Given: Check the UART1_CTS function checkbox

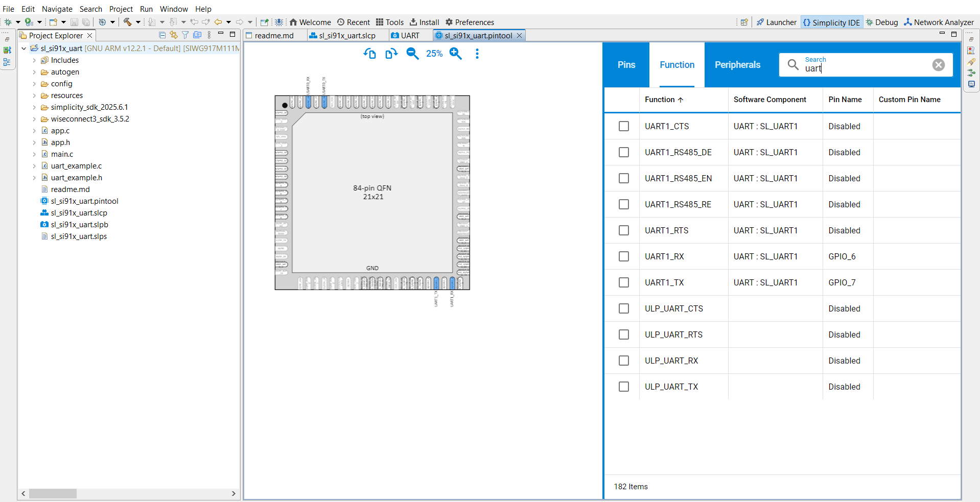Looking at the screenshot, I should (624, 126).
